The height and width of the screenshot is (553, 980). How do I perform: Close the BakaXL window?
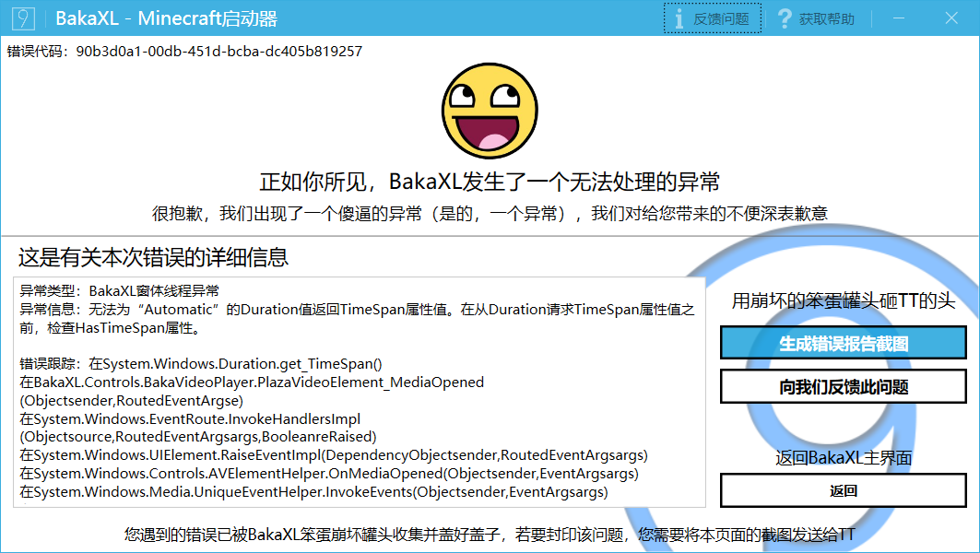951,18
